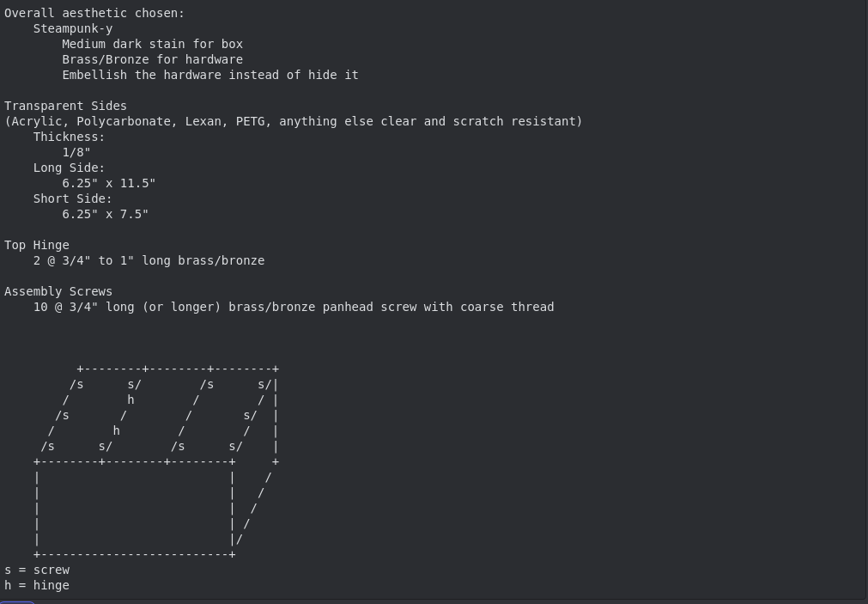Click the 6.25" x 11.5" dimension
This screenshot has width=868, height=604.
[x=109, y=183]
